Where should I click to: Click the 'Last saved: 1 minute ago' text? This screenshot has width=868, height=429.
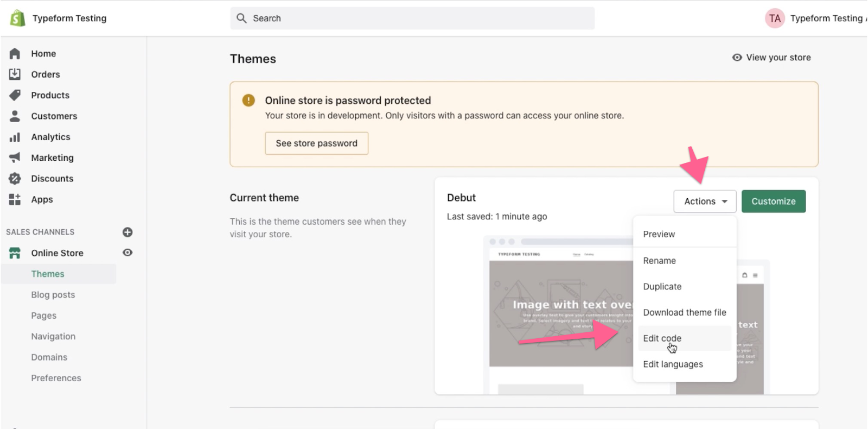[497, 217]
